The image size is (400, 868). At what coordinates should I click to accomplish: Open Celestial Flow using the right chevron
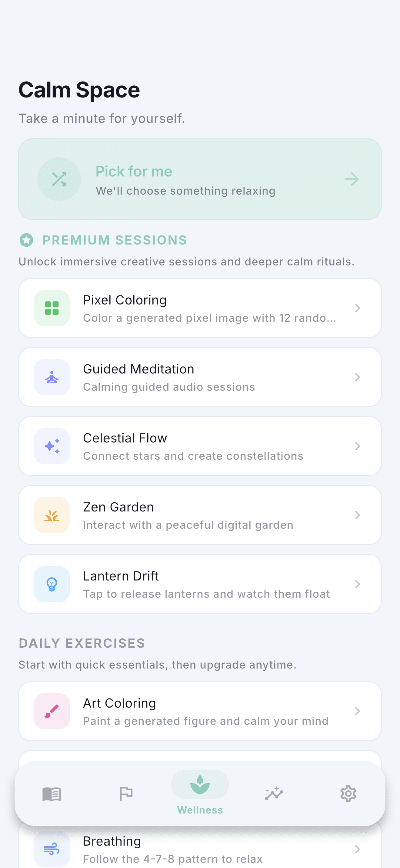(358, 446)
